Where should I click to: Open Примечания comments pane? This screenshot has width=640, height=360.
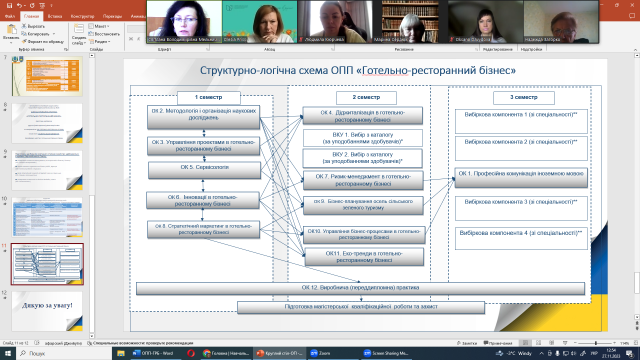498,343
